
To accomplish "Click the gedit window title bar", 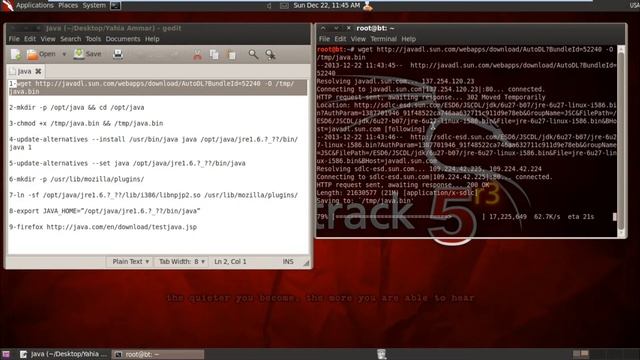I will click(x=158, y=28).
